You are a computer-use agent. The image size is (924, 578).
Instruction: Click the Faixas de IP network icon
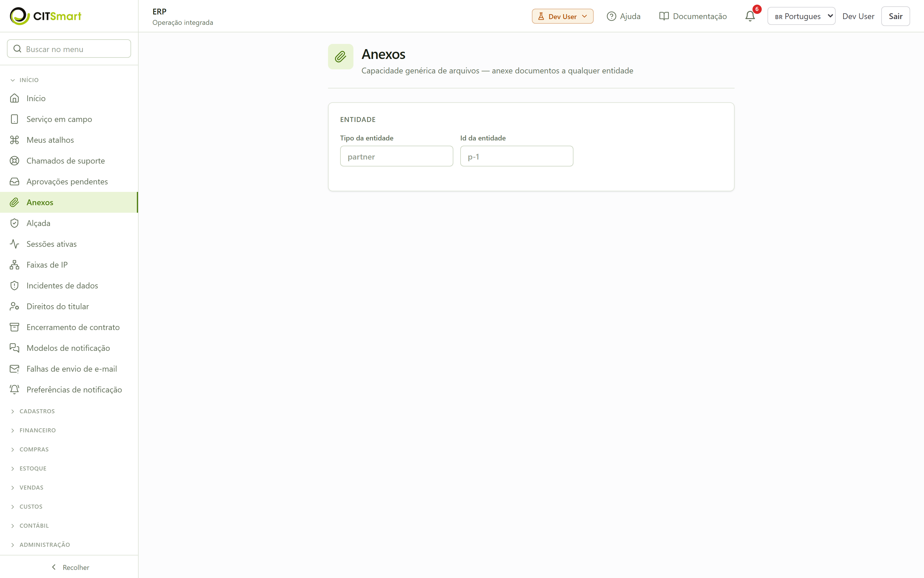click(x=14, y=265)
